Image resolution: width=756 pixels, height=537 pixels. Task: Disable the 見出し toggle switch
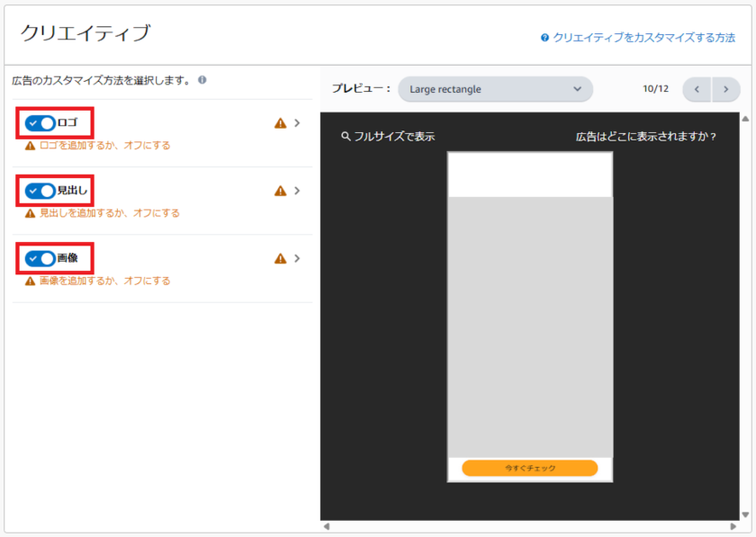click(40, 191)
